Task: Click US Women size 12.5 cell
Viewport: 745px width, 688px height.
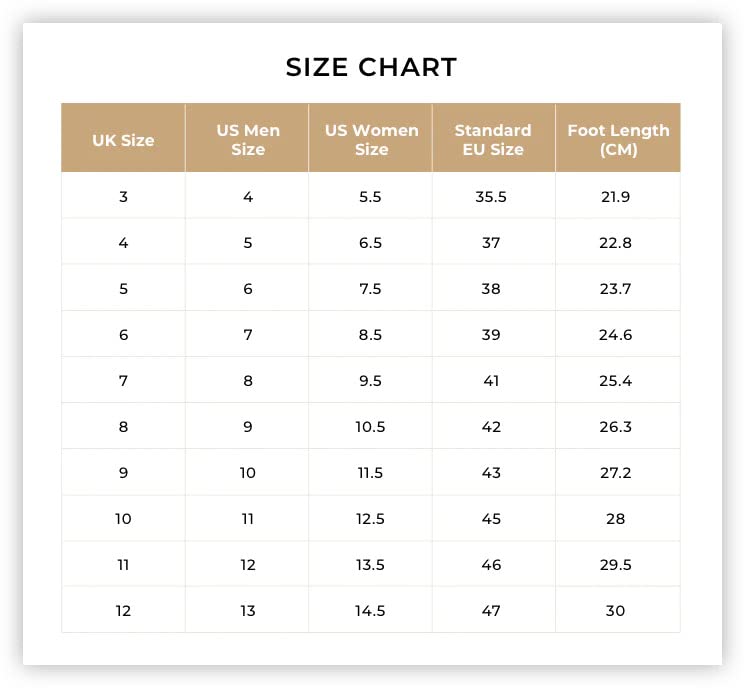Action: [371, 518]
